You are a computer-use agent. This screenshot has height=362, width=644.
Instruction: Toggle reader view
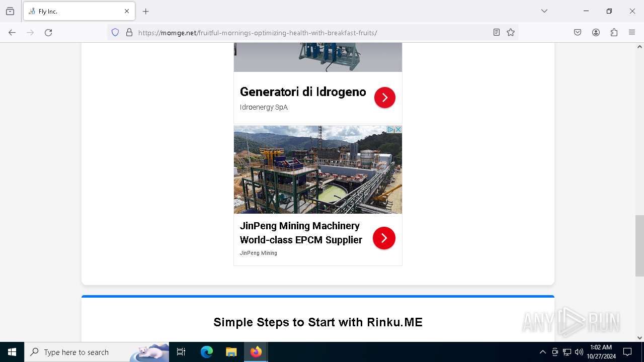tap(497, 33)
